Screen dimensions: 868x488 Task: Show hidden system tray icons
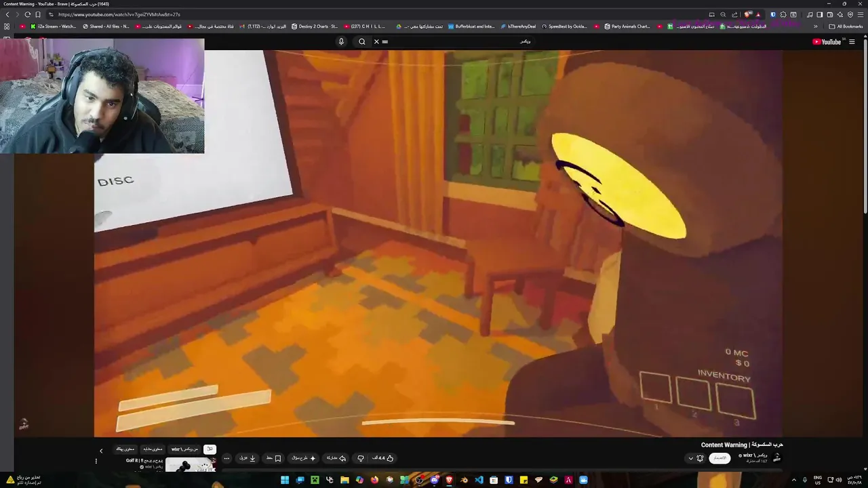tap(794, 480)
